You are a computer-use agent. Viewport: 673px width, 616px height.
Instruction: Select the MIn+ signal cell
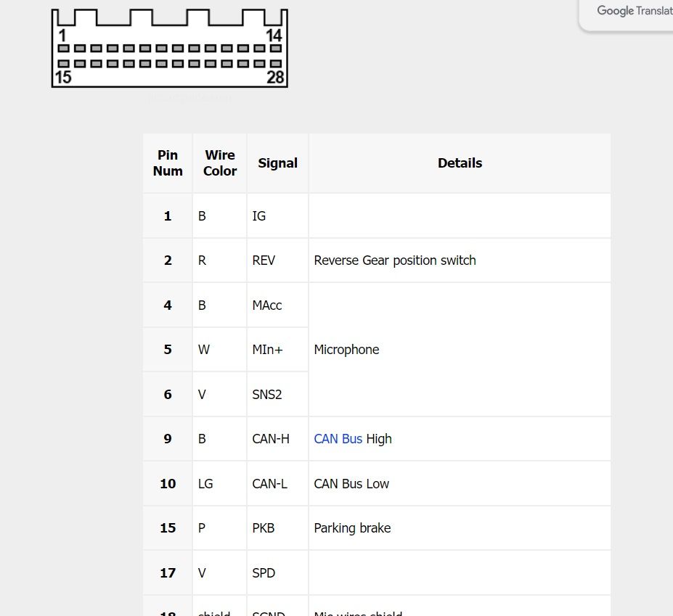(278, 350)
